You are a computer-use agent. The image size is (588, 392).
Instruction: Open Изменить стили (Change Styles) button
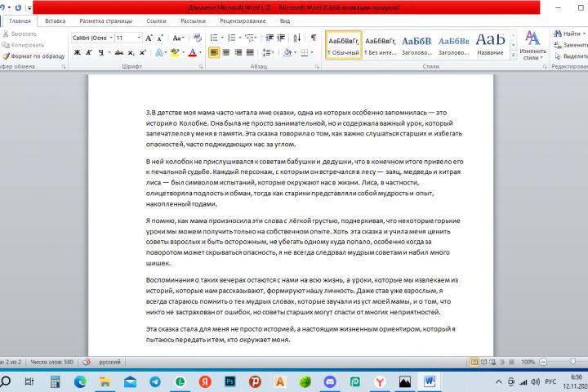click(532, 45)
